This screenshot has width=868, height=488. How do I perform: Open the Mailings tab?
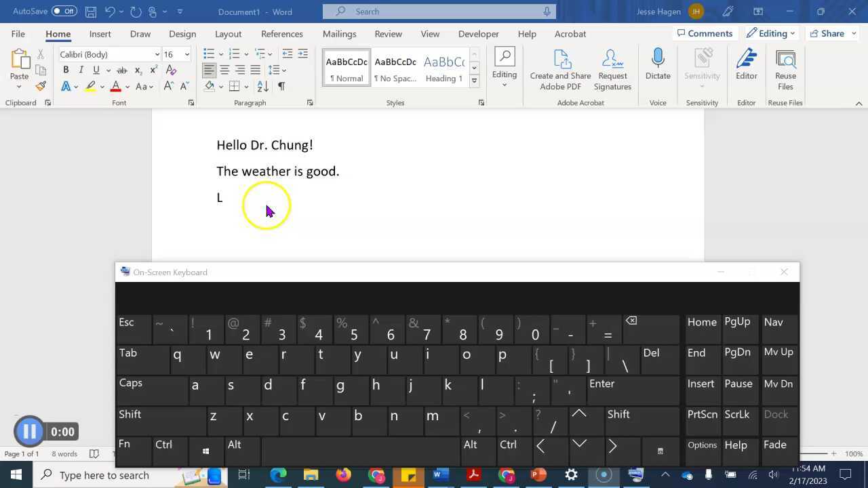pyautogui.click(x=339, y=33)
